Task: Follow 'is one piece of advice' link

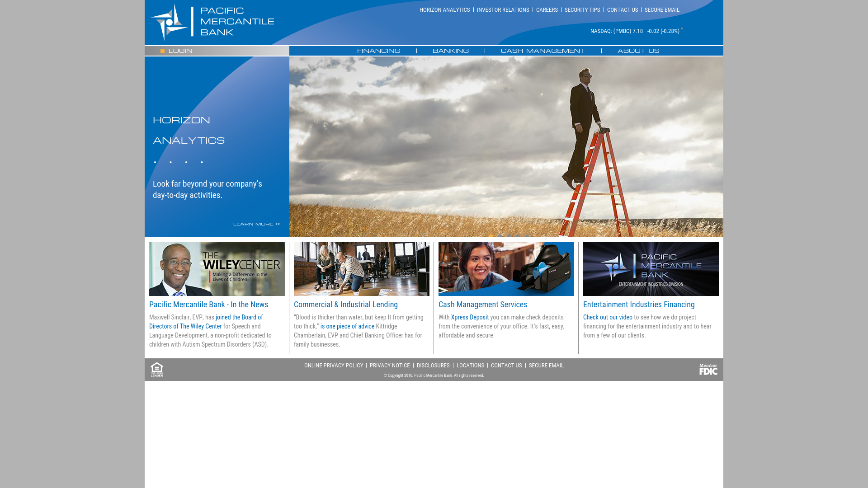Action: (347, 326)
